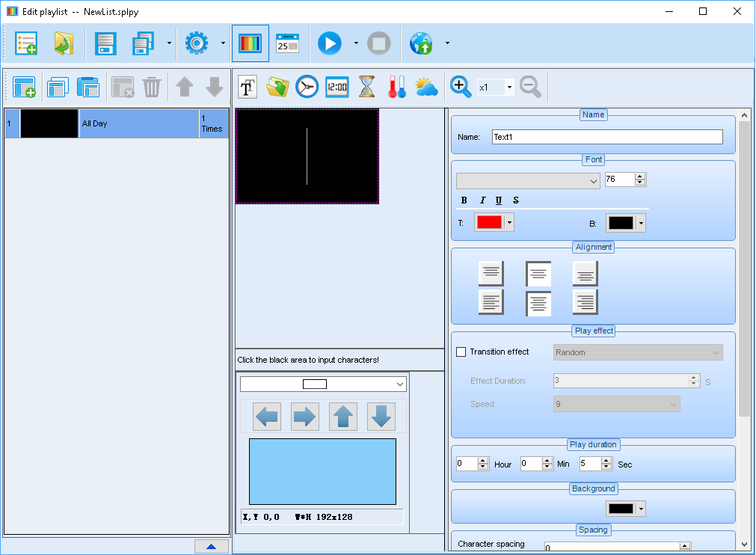Open the Speed dropdown
Screen dimensions: 756x555
pyautogui.click(x=617, y=404)
